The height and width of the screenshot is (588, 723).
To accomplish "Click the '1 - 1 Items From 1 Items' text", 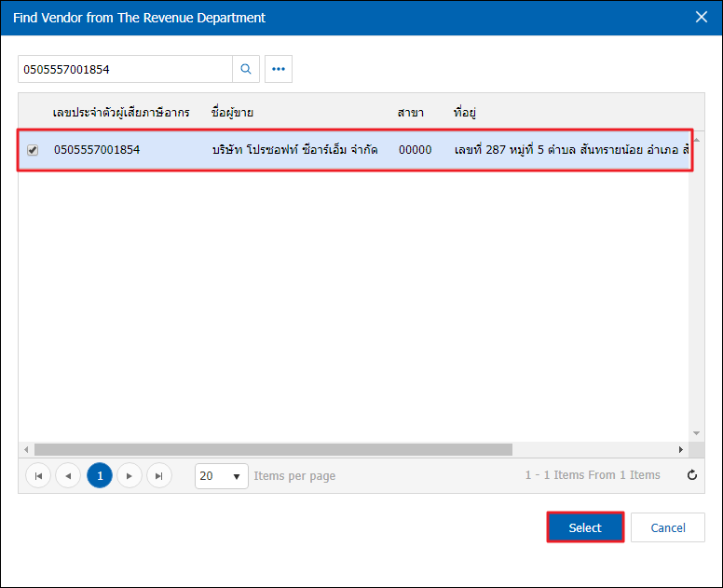I will 593,475.
